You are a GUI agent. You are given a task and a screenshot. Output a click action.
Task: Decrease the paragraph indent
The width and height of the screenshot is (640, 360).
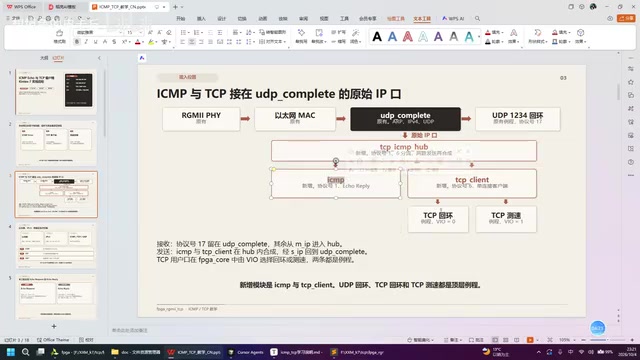[210, 32]
